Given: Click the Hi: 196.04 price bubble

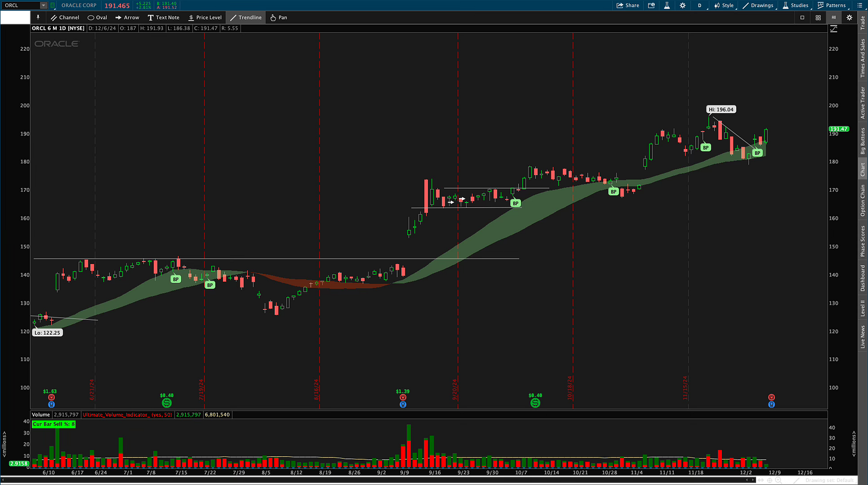Looking at the screenshot, I should click(721, 110).
